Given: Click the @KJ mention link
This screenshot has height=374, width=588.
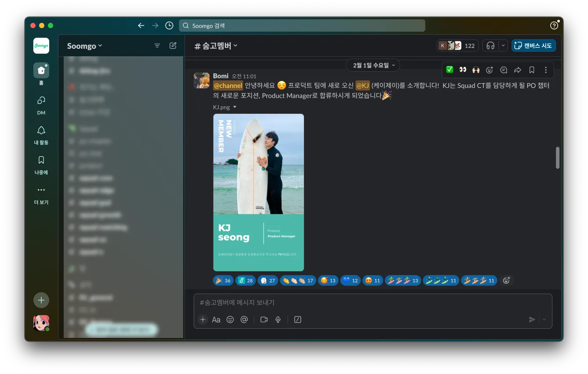Looking at the screenshot, I should tap(363, 85).
